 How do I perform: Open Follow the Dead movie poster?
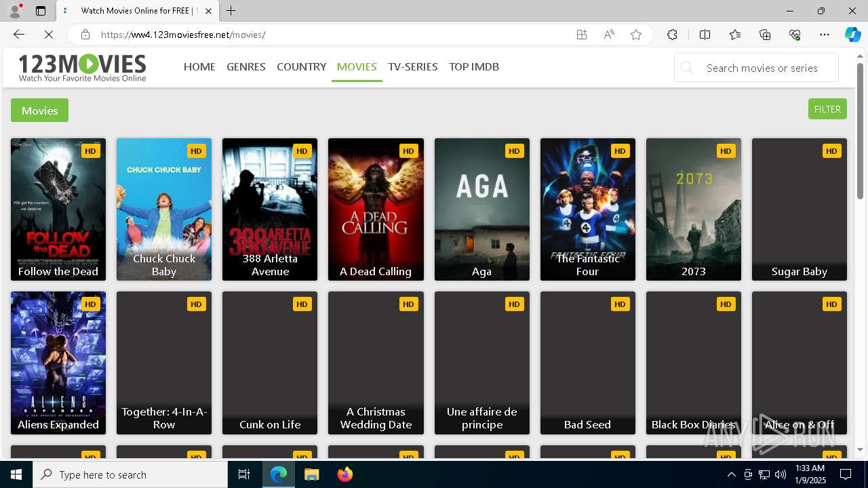pos(58,209)
